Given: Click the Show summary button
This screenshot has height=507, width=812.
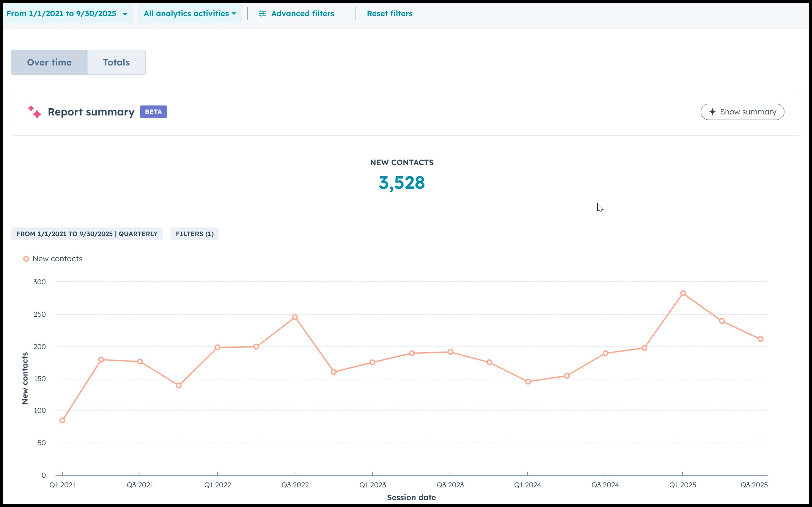Looking at the screenshot, I should click(742, 112).
